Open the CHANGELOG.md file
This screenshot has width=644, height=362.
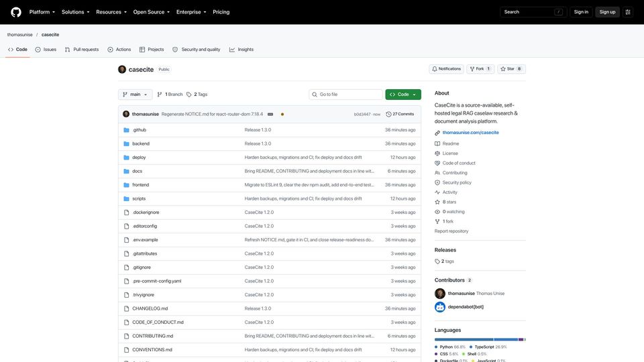click(150, 308)
